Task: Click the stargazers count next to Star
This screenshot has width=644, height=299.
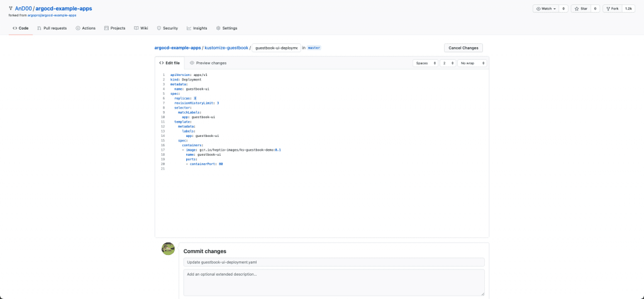Action: click(595, 9)
